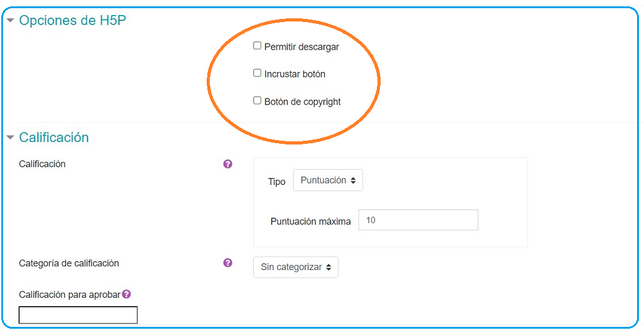Check the Botón de copyright option

(x=257, y=100)
